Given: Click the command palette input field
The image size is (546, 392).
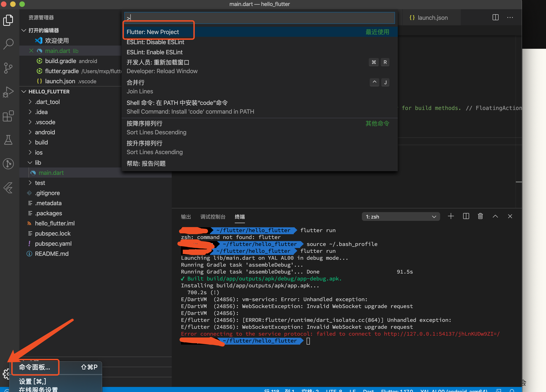Looking at the screenshot, I should tap(259, 18).
